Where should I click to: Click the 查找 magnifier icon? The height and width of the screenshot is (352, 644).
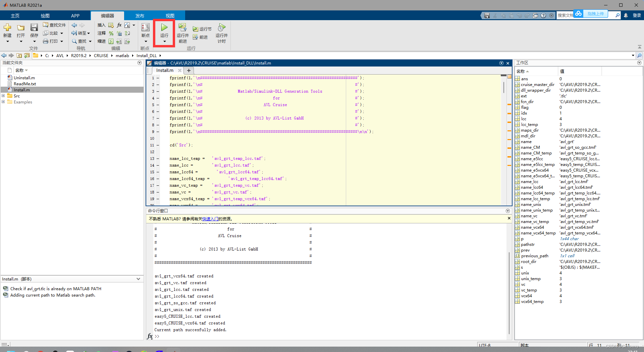pos(74,41)
